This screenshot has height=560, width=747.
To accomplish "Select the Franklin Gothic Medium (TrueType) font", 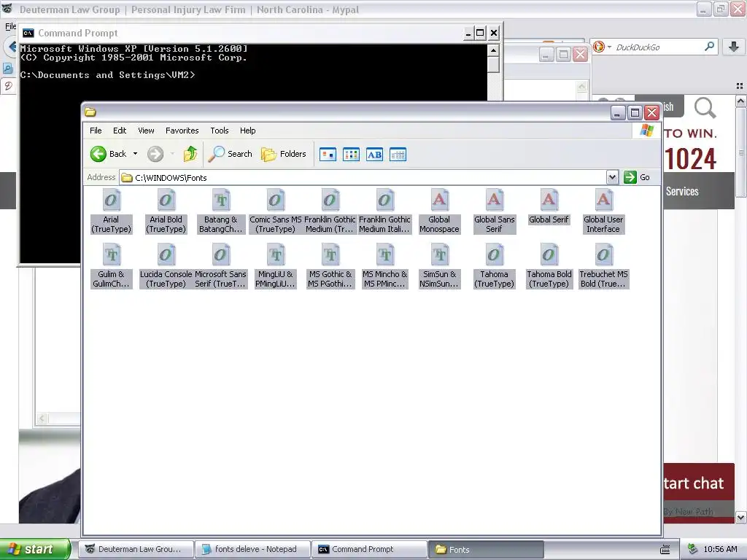I will coord(330,211).
